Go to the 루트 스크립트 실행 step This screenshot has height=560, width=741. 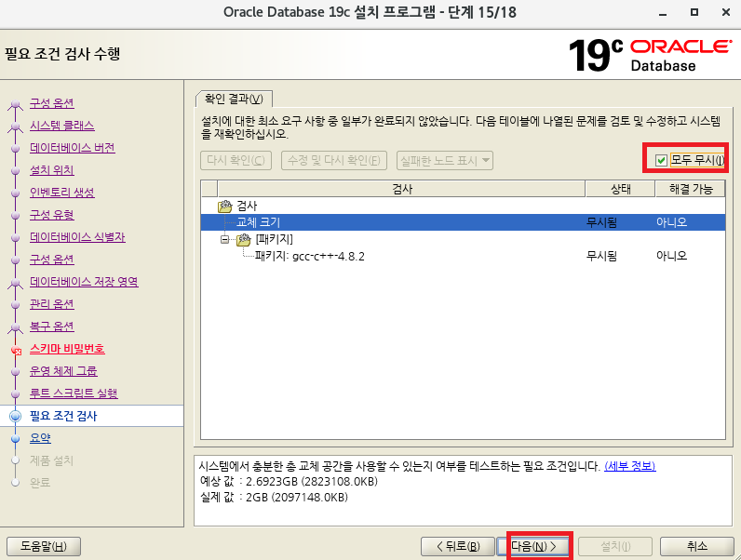[74, 393]
